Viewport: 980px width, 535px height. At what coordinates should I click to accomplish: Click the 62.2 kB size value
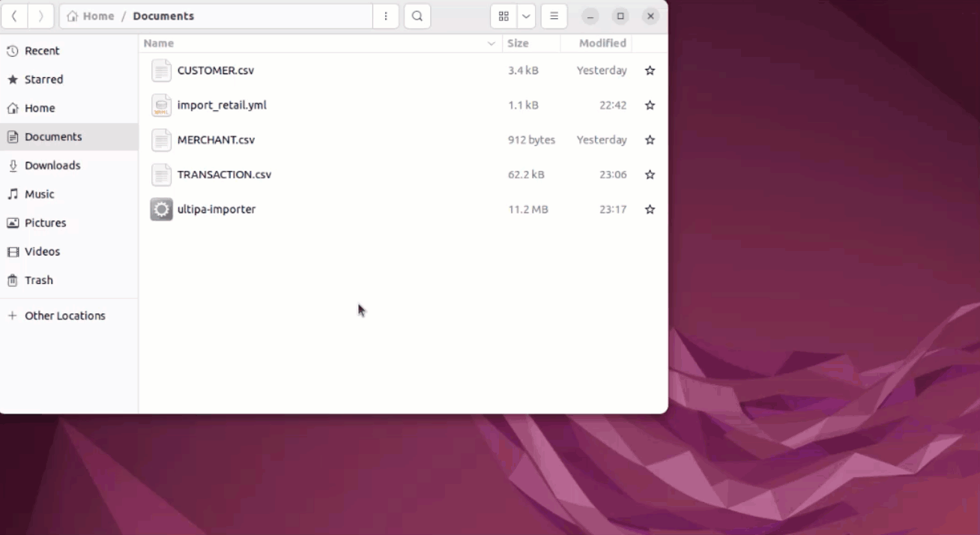click(x=526, y=175)
